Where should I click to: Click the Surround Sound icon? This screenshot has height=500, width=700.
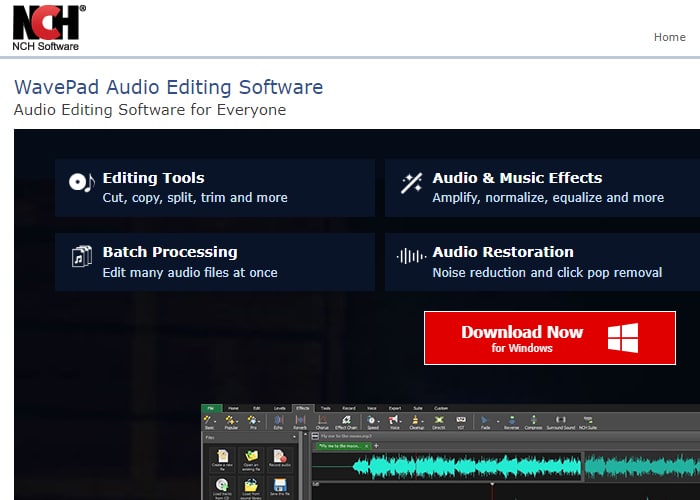[561, 422]
